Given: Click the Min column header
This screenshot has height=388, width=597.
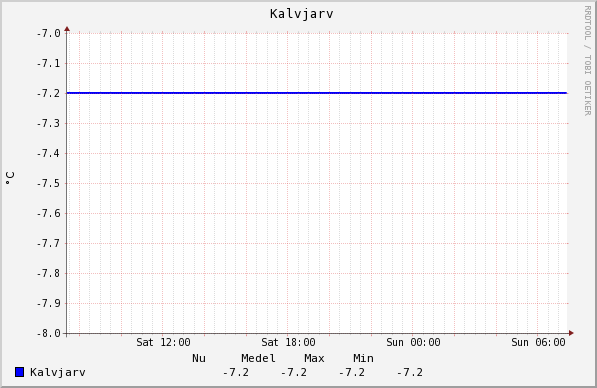Looking at the screenshot, I should click(363, 358).
